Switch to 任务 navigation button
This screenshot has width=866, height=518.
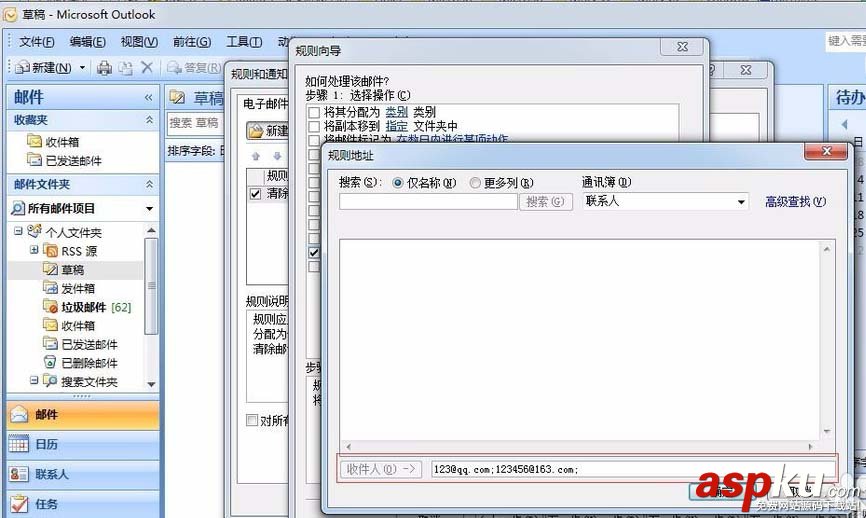pyautogui.click(x=83, y=504)
